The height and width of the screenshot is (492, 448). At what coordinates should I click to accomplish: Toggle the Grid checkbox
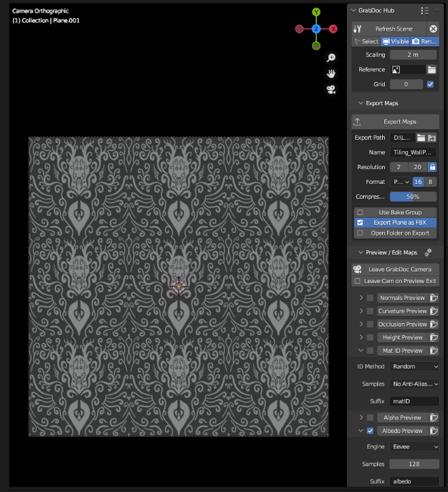[x=430, y=84]
